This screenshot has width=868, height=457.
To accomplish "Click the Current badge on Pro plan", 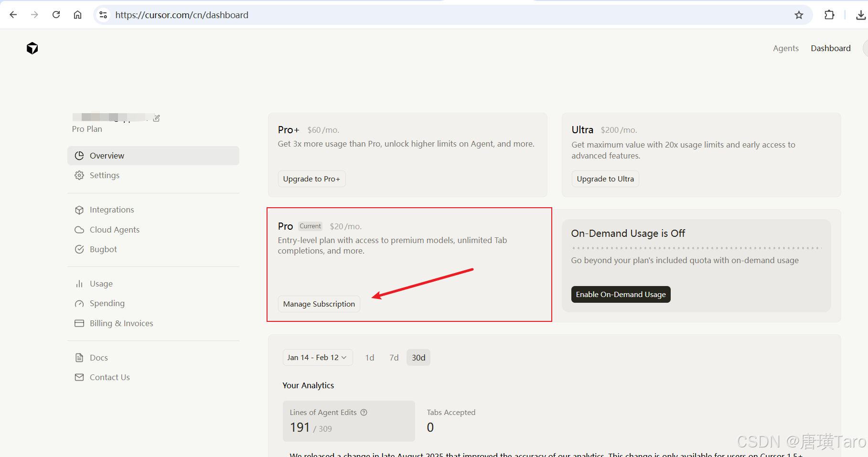I will click(311, 226).
